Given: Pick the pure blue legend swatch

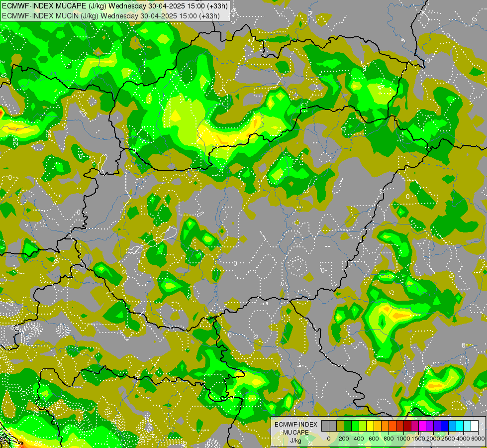Looking at the screenshot, I should point(445,426).
